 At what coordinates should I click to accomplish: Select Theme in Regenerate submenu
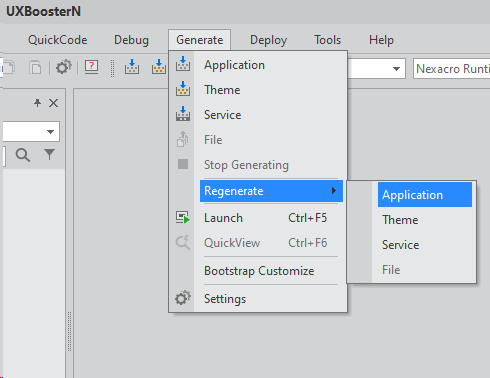pyautogui.click(x=425, y=220)
